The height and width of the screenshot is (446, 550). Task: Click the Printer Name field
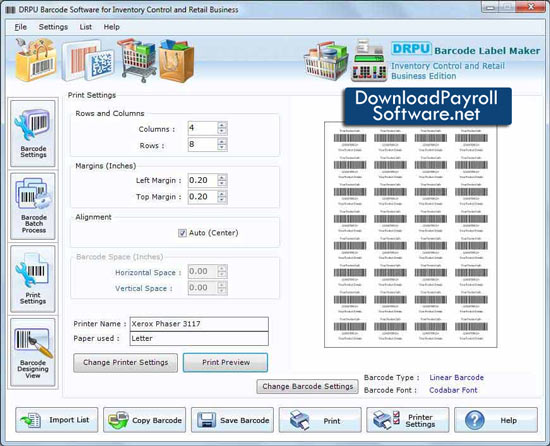(x=199, y=324)
